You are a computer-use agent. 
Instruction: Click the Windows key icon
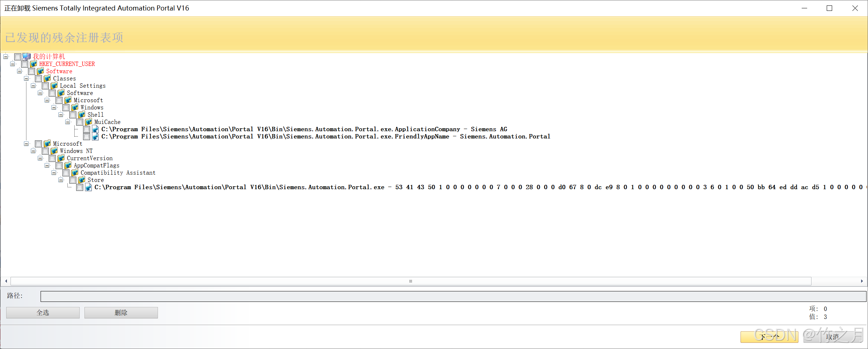click(75, 107)
